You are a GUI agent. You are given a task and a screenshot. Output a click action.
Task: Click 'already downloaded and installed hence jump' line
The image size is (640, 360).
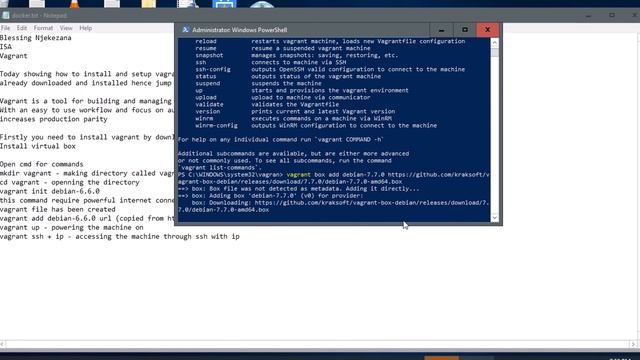(x=86, y=83)
